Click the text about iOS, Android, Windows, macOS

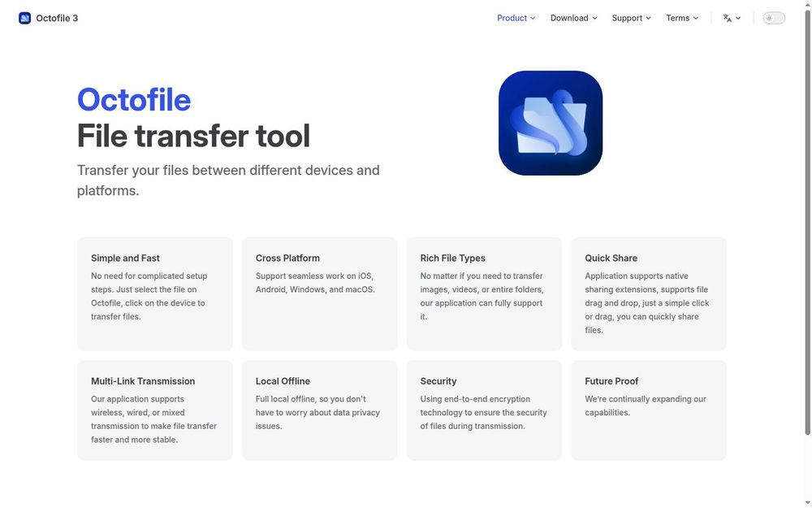pyautogui.click(x=315, y=283)
